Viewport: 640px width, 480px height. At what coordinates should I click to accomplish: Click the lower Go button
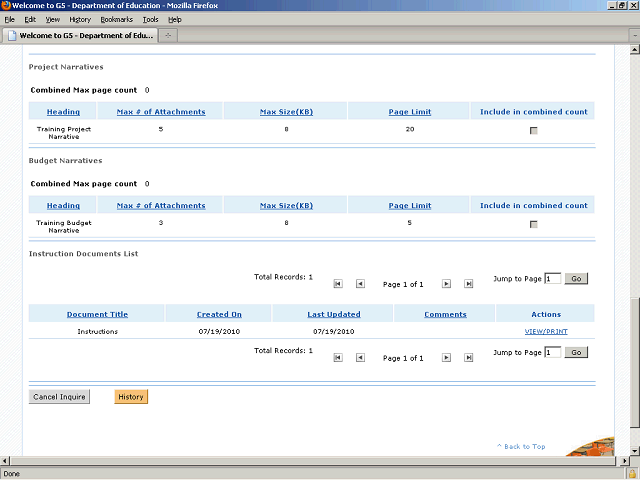(576, 352)
